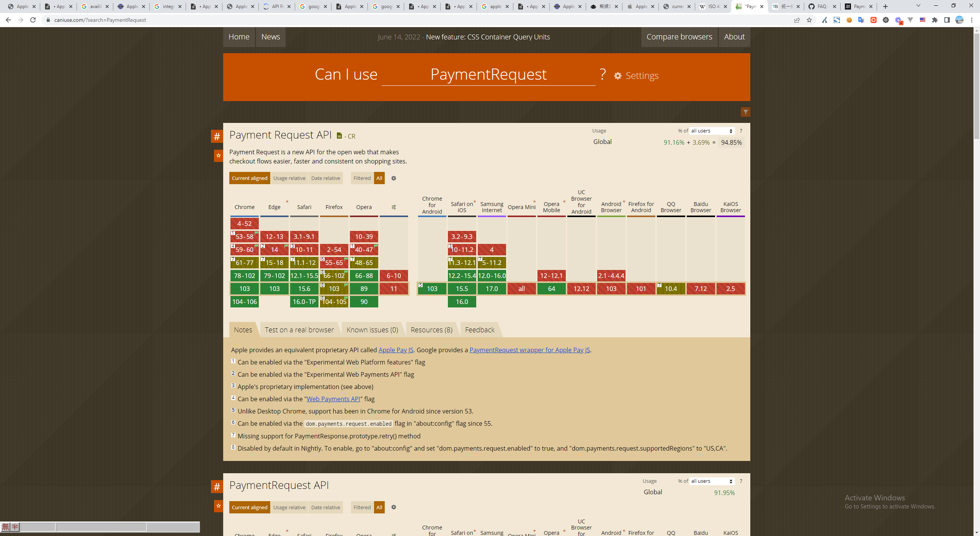Open the spec document icon next to CR
980x536 pixels.
pyautogui.click(x=339, y=136)
